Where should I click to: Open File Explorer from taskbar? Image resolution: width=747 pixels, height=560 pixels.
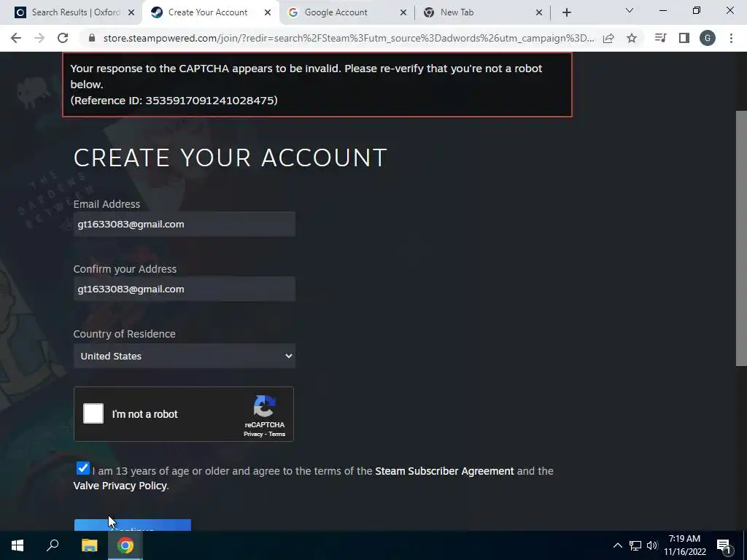click(x=89, y=545)
